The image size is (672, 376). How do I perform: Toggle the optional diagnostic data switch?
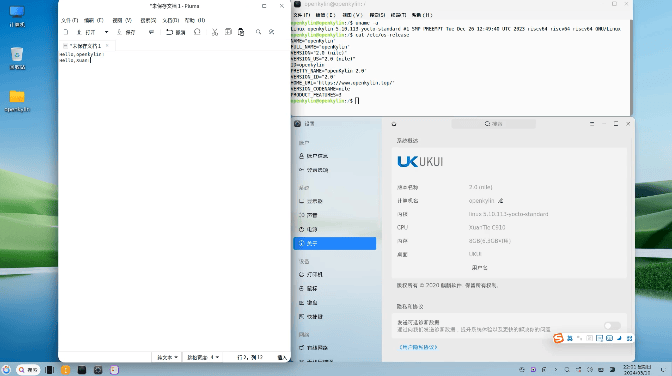point(612,326)
